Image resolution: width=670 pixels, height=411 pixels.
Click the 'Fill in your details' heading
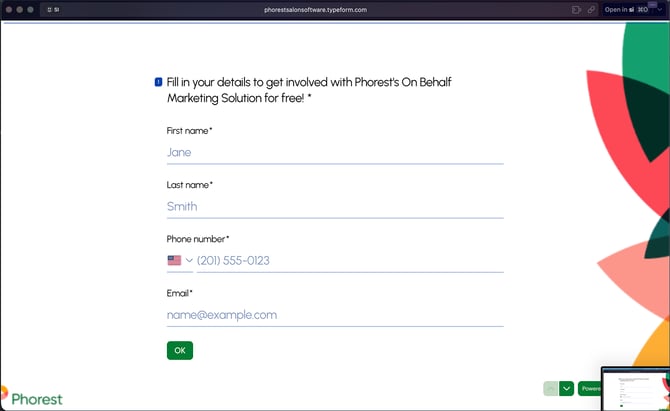click(x=309, y=90)
